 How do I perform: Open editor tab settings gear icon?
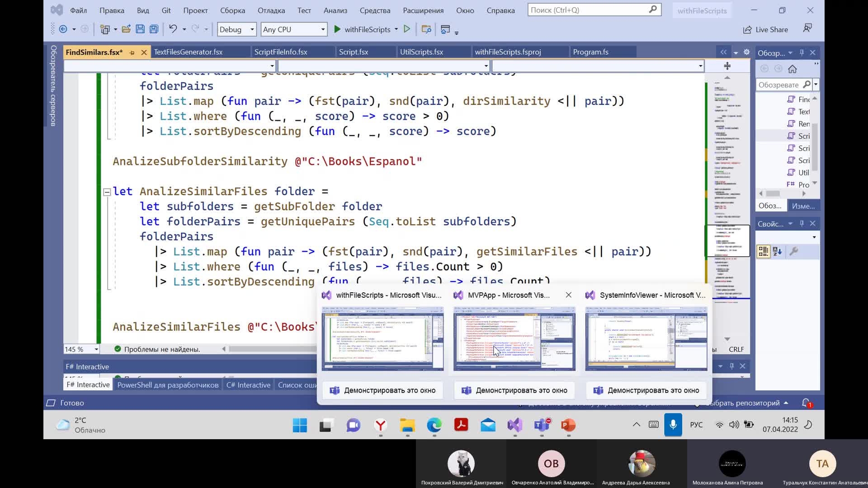point(746,52)
